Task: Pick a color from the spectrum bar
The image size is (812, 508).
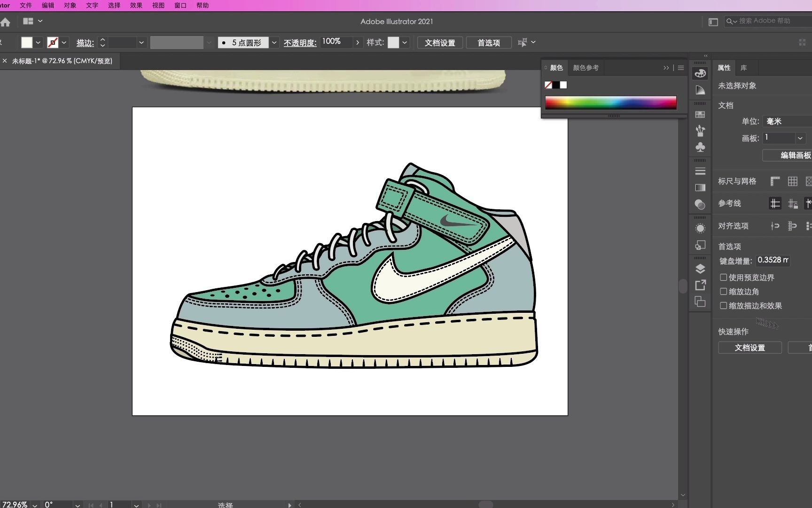Action: pos(611,103)
